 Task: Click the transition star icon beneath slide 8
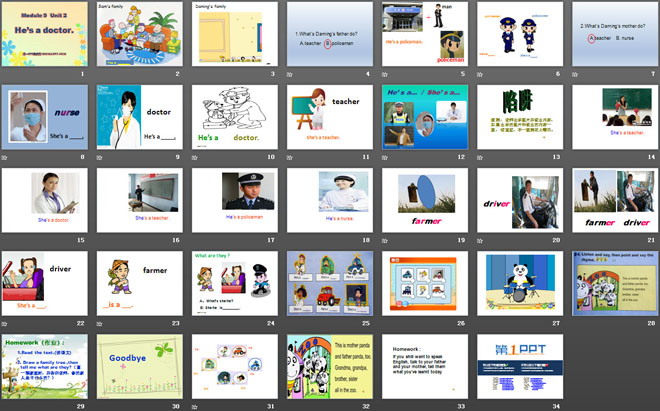point(6,158)
